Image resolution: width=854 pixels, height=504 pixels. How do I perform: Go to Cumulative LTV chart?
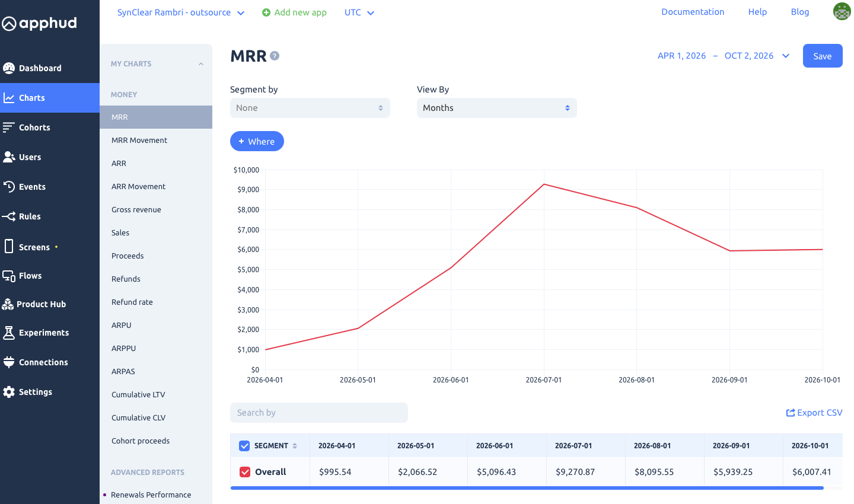pyautogui.click(x=138, y=395)
